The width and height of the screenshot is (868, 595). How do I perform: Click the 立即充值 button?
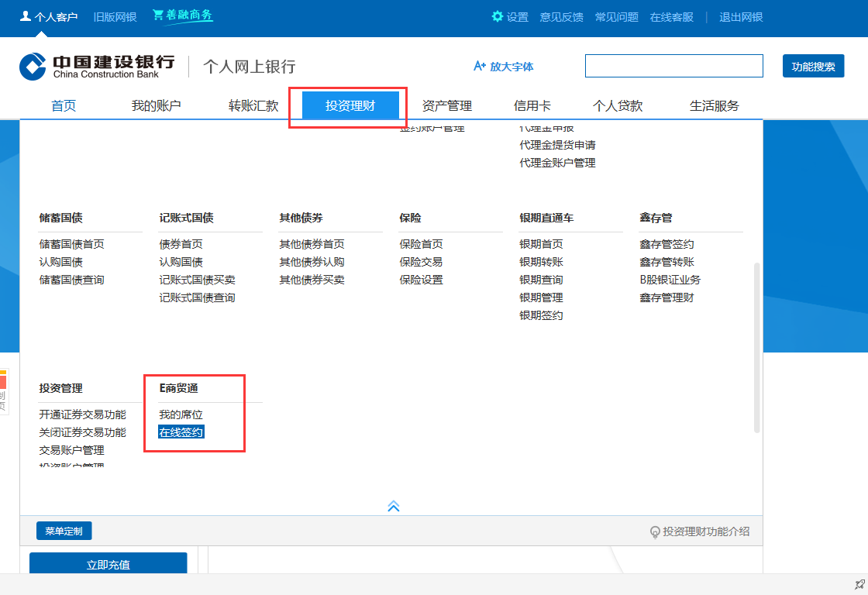tap(108, 563)
